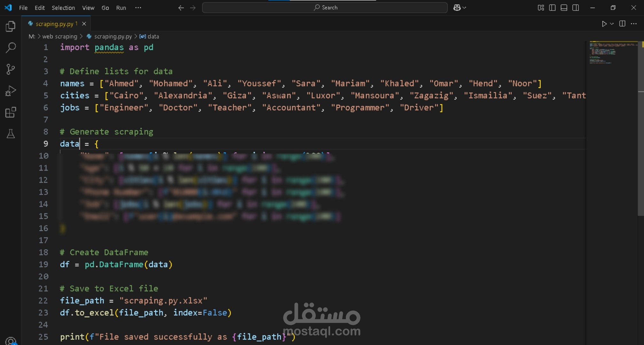644x345 pixels.
Task: Toggle the primary side bar
Action: coord(552,8)
